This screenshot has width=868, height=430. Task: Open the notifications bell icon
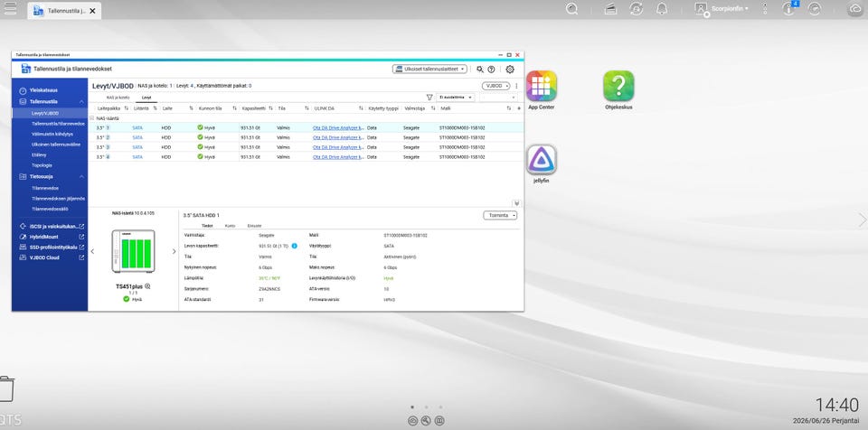click(x=661, y=9)
